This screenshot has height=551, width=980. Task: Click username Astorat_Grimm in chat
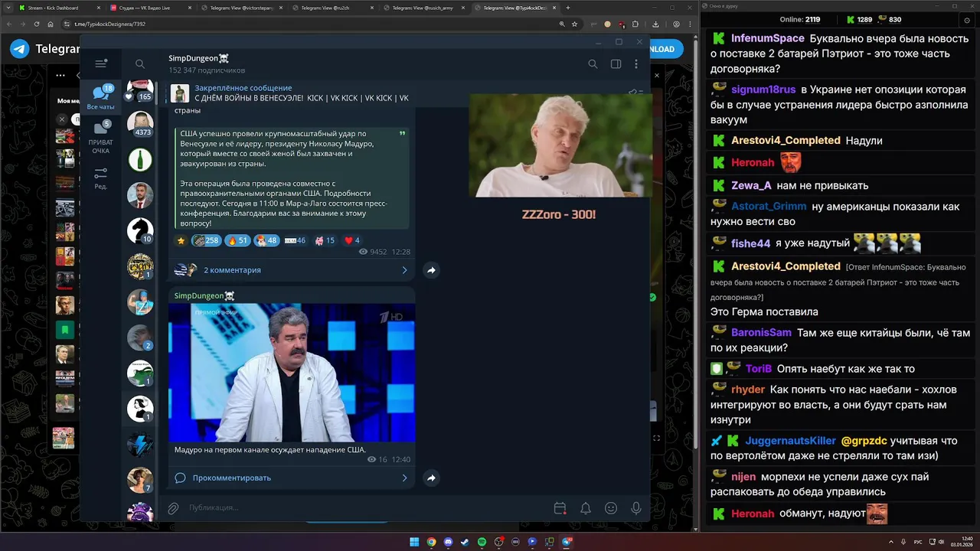pyautogui.click(x=769, y=206)
